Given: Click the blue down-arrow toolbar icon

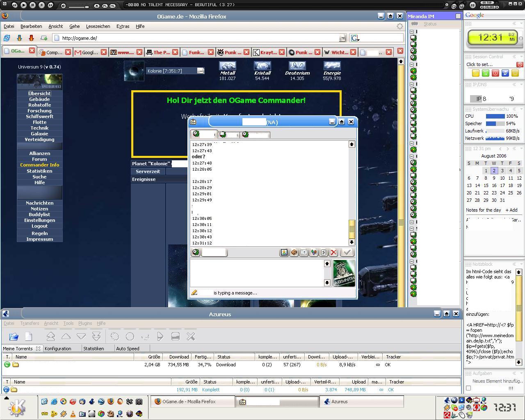Looking at the screenshot, I should (x=19, y=38).
